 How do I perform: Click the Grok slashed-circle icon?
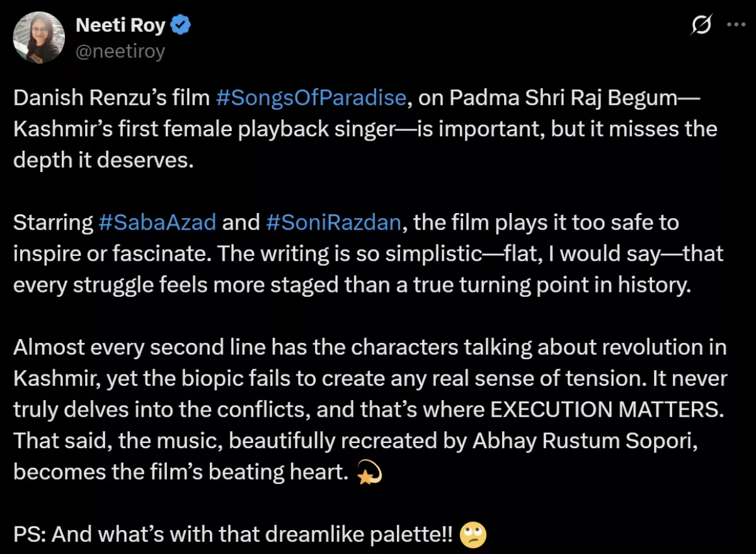tap(701, 26)
